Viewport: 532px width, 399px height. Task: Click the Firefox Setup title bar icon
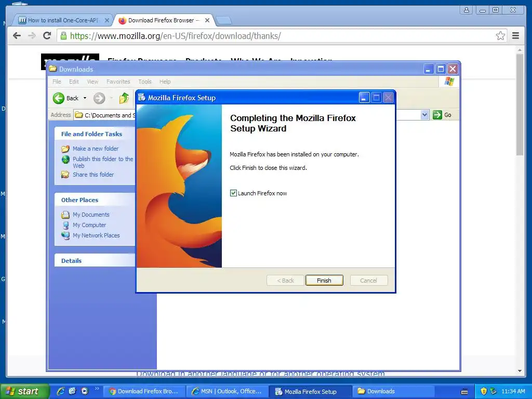[x=142, y=97]
